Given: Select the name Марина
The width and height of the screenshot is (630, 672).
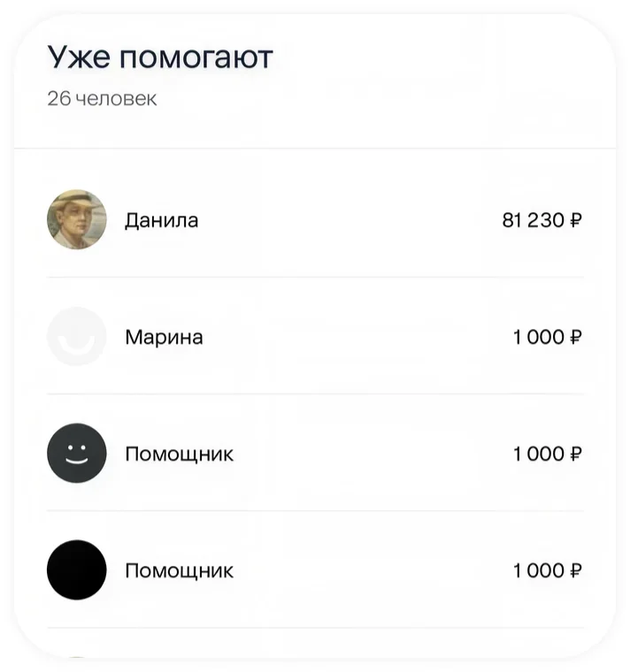Looking at the screenshot, I should point(165,337).
